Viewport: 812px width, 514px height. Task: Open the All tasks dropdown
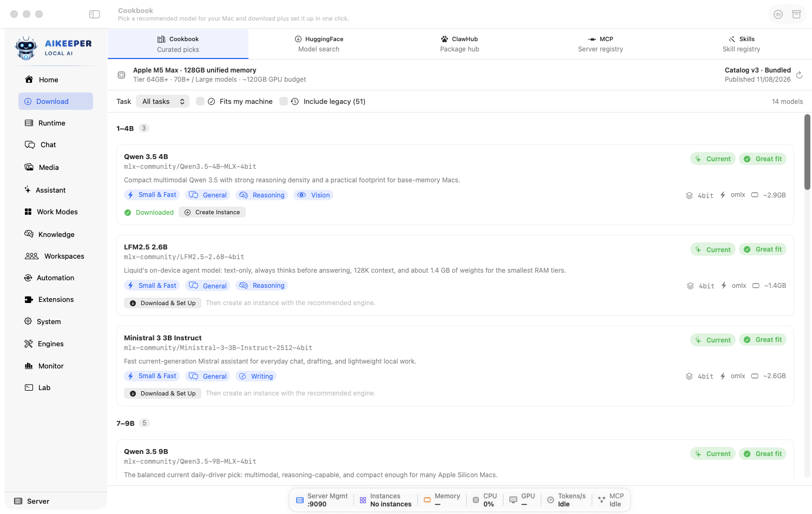(x=163, y=101)
